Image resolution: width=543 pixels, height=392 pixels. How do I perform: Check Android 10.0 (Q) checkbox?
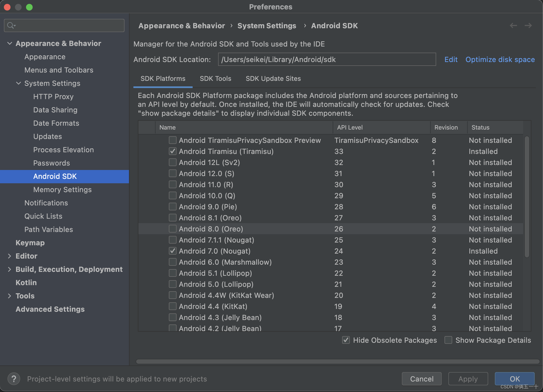coord(173,195)
